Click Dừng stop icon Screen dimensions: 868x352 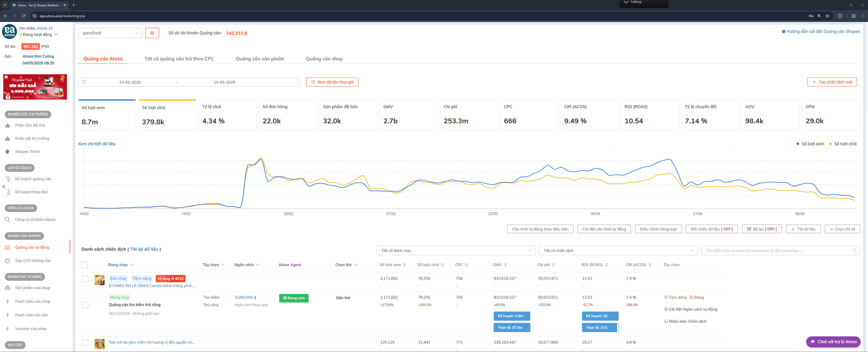[691, 297]
